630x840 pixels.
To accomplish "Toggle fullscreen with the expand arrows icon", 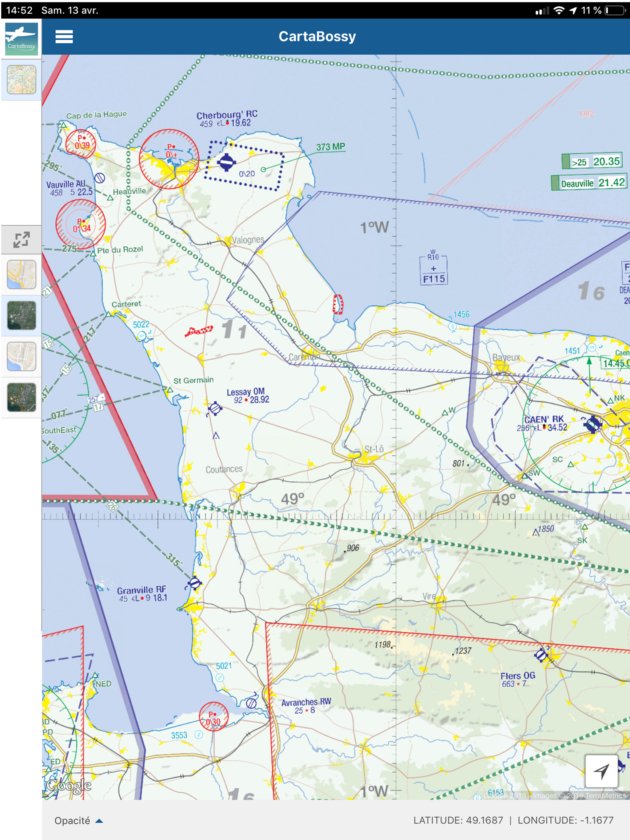I will pos(21,240).
